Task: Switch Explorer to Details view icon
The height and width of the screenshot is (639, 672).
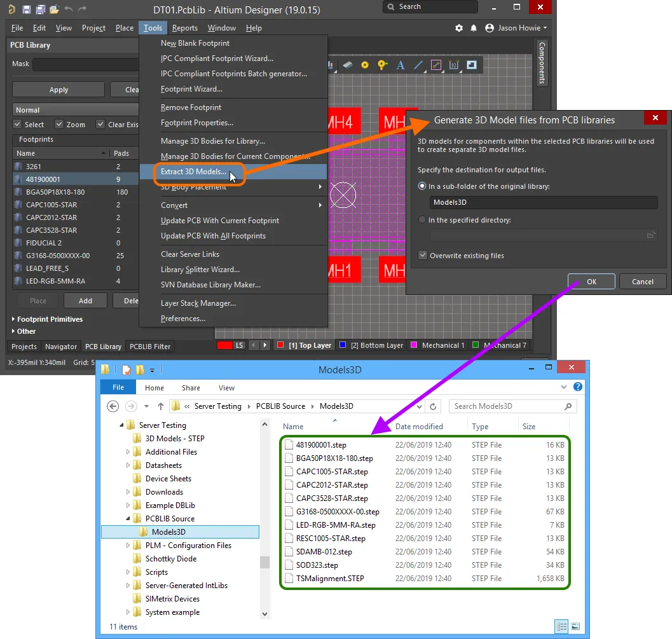Action: 561,626
